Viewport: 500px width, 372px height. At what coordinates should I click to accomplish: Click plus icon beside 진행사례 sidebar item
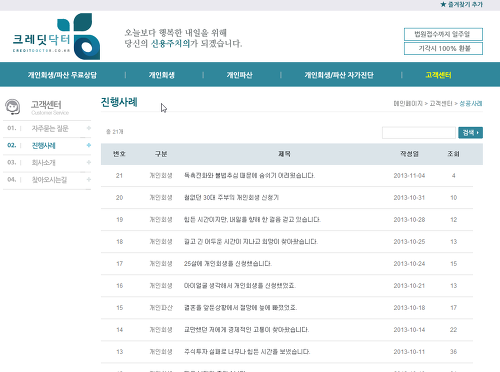pos(89,145)
